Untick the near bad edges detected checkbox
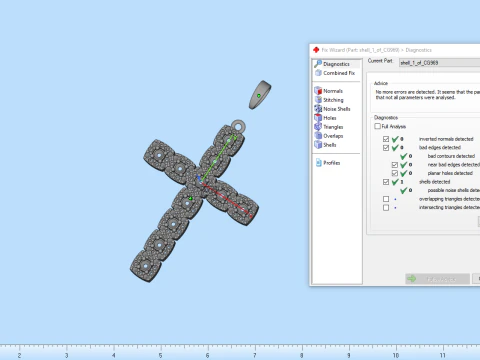Screen dimensions: 480x360 [395, 165]
